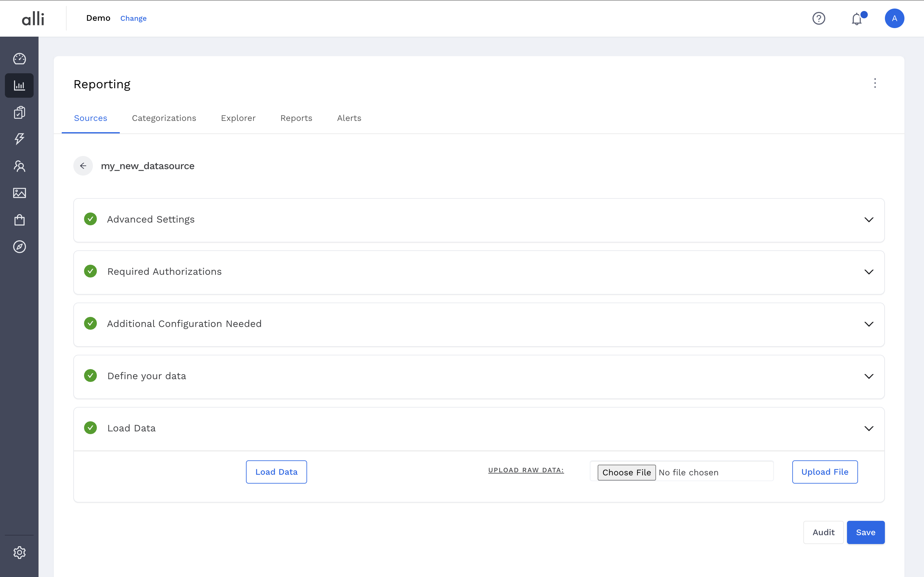Click the Change client link
Image resolution: width=924 pixels, height=577 pixels.
click(x=133, y=18)
